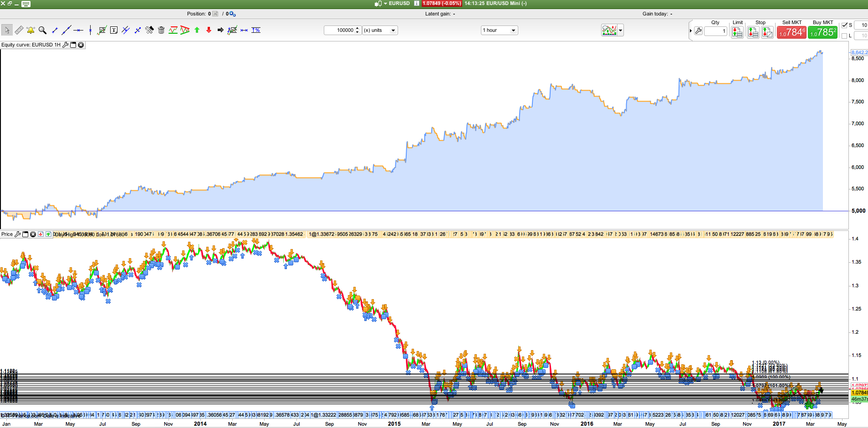Click the "Gain today:" label
Image resolution: width=868 pixels, height=428 pixels.
coord(655,14)
